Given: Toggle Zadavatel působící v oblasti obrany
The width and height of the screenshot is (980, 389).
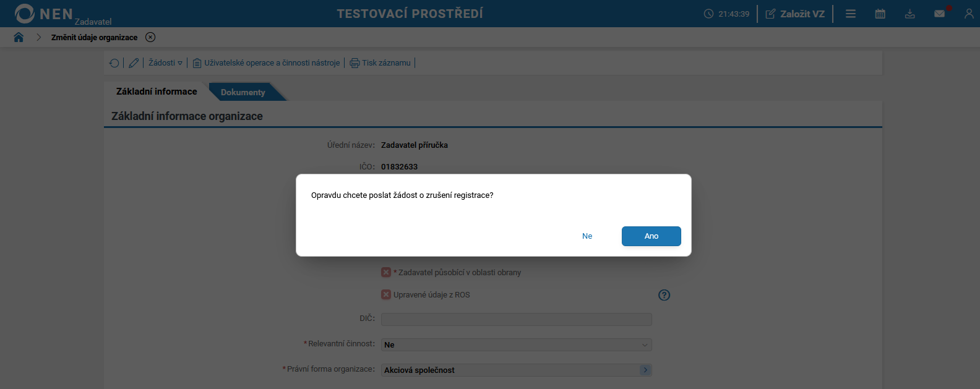Looking at the screenshot, I should (385, 272).
